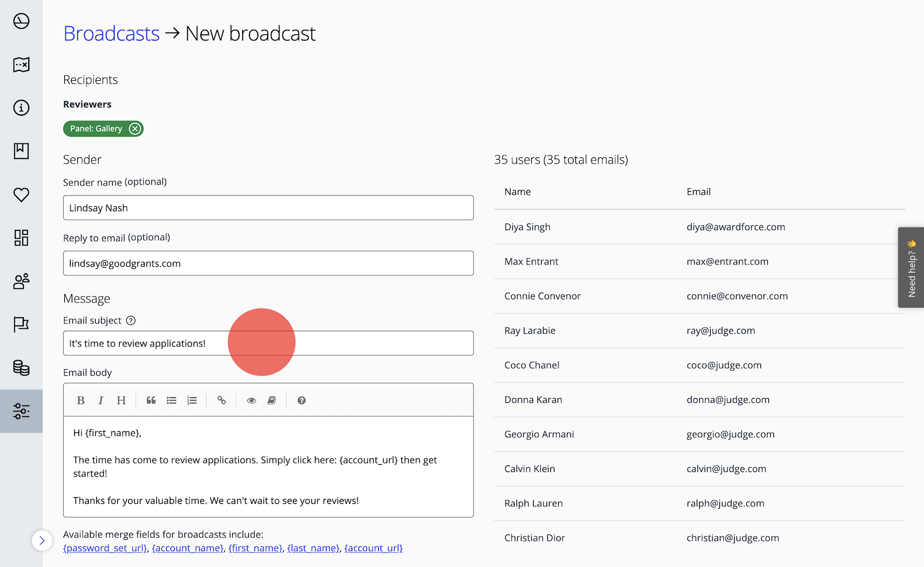Remove the Panel: Gallery recipient tag
The image size is (924, 567).
135,129
